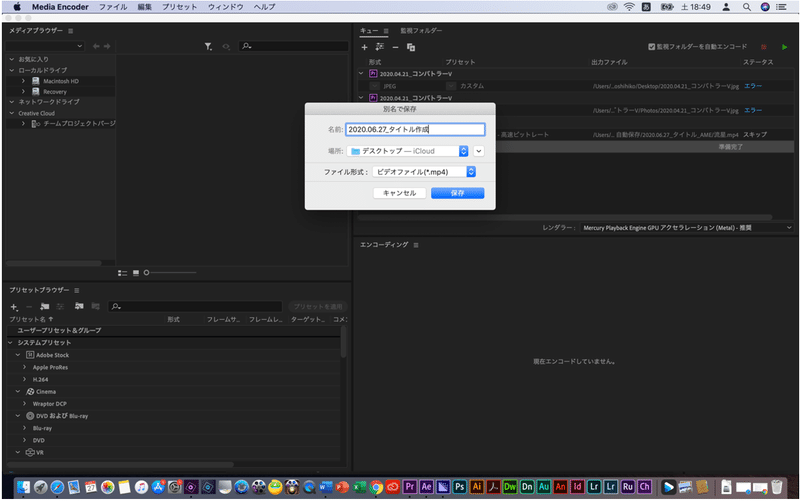
Task: Open Media Browser path dropdown
Action: coord(45,46)
